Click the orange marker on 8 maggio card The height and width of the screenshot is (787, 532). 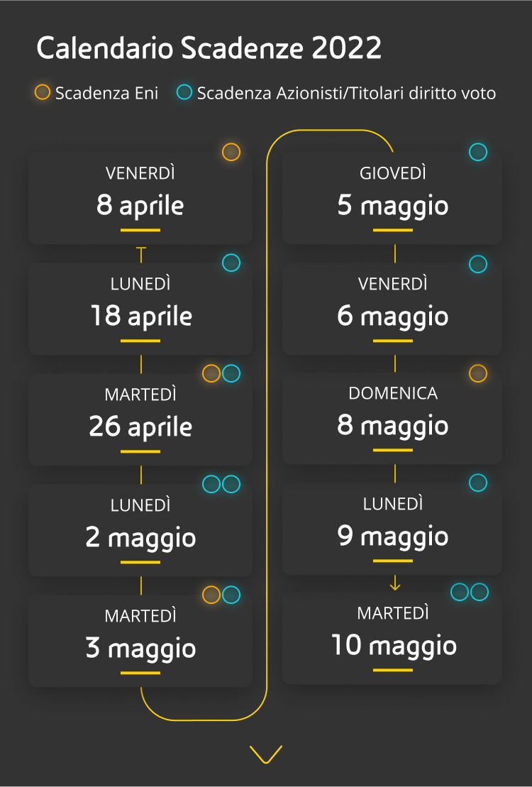pyautogui.click(x=478, y=373)
